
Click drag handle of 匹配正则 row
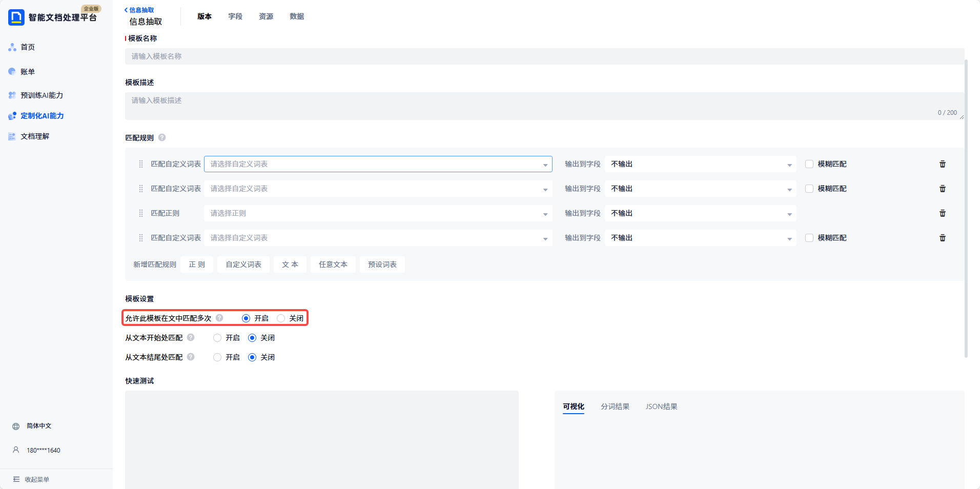click(141, 213)
